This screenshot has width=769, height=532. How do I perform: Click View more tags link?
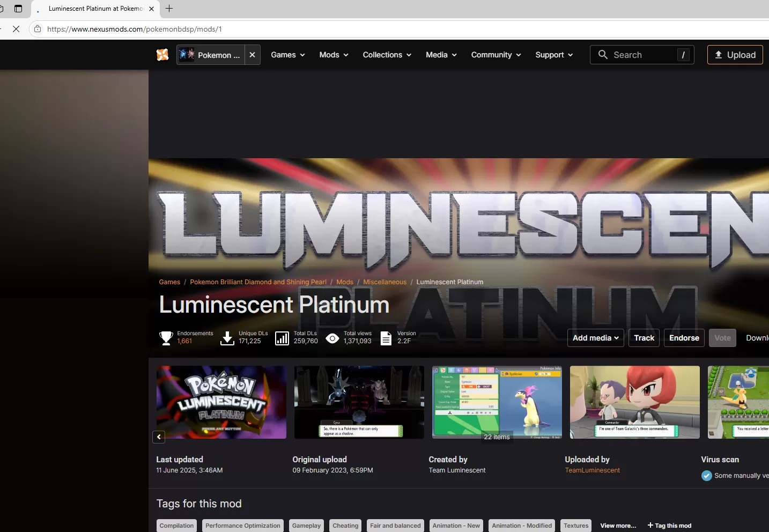(x=618, y=526)
